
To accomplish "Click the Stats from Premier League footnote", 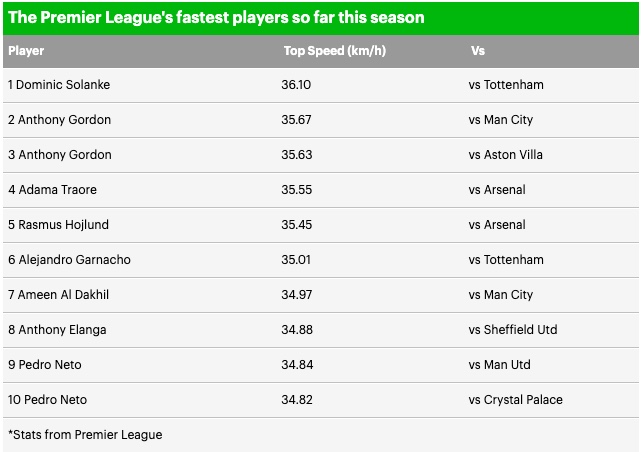I will point(85,435).
